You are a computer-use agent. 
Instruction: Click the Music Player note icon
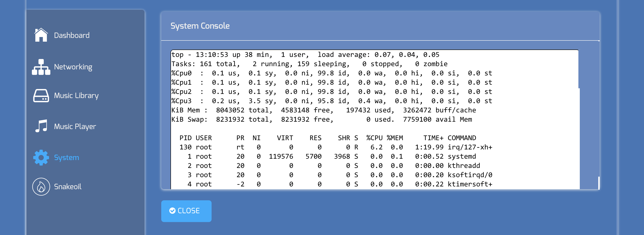(41, 126)
